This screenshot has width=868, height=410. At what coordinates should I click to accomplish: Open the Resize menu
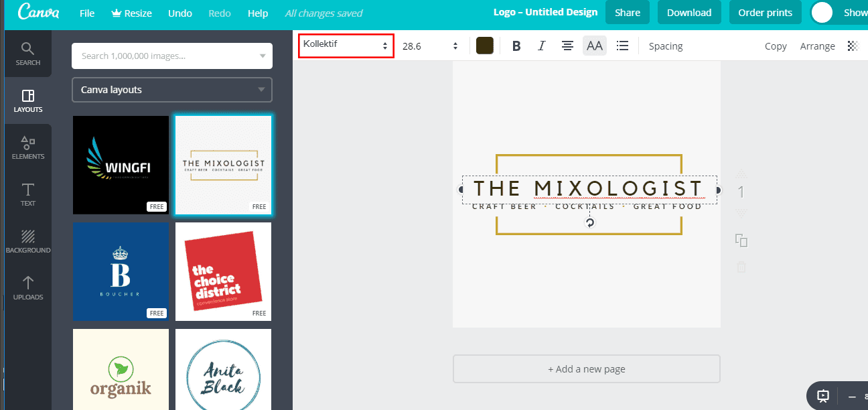(x=131, y=13)
